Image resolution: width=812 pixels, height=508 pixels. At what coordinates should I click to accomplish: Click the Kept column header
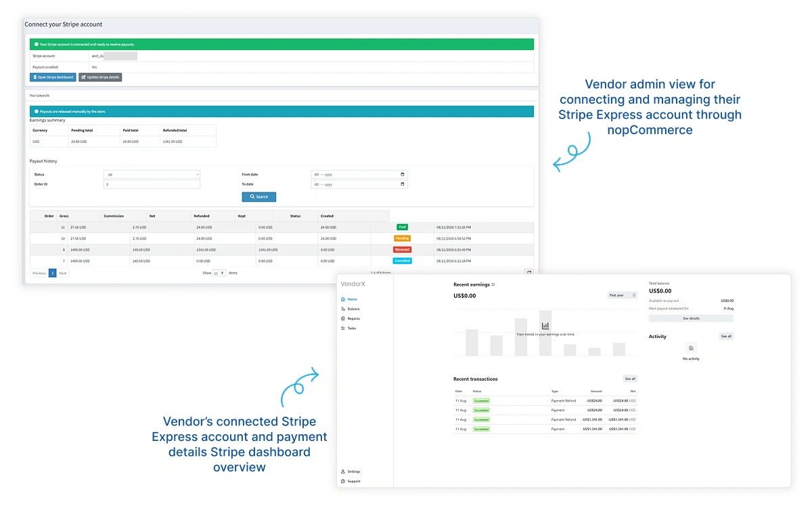click(x=242, y=216)
